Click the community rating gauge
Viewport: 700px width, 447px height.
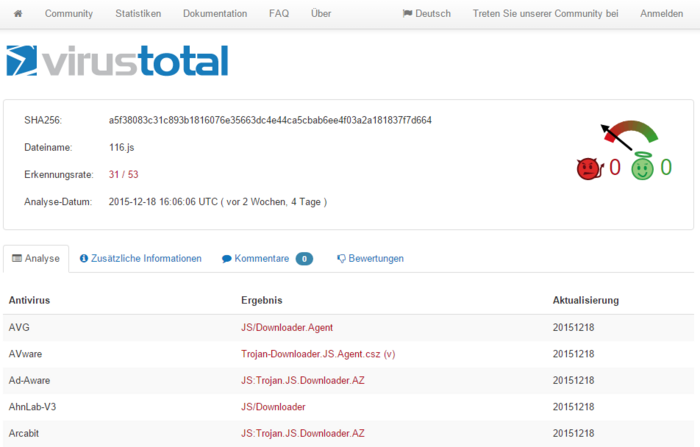tap(628, 135)
